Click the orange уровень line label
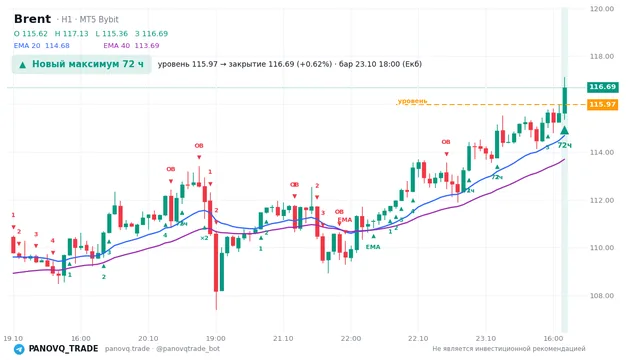This screenshot has width=640, height=360. click(412, 100)
